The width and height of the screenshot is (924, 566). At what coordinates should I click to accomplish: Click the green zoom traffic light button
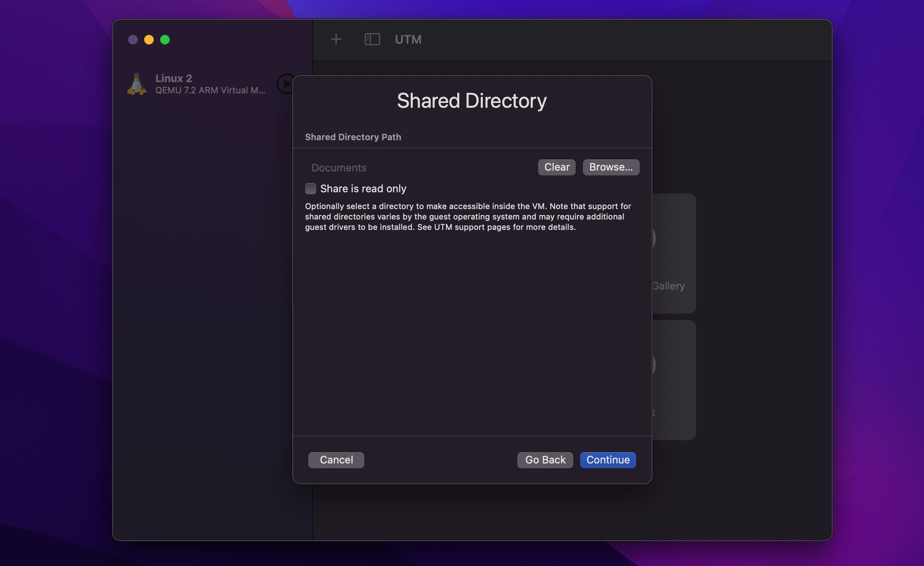pyautogui.click(x=165, y=39)
